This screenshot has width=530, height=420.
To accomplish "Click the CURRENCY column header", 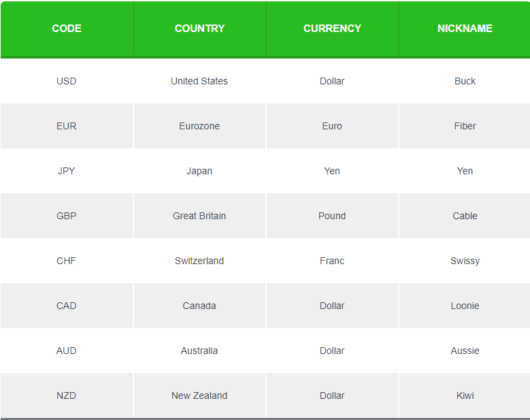I will [x=332, y=29].
